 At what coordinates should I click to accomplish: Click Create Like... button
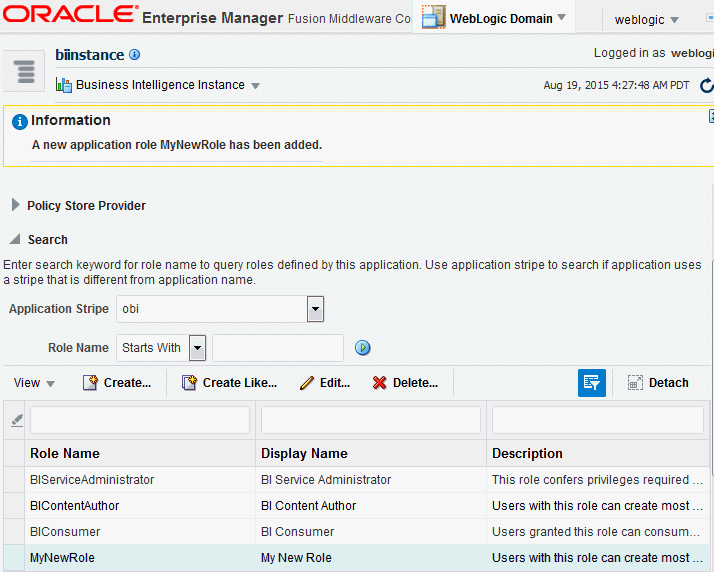pos(229,383)
